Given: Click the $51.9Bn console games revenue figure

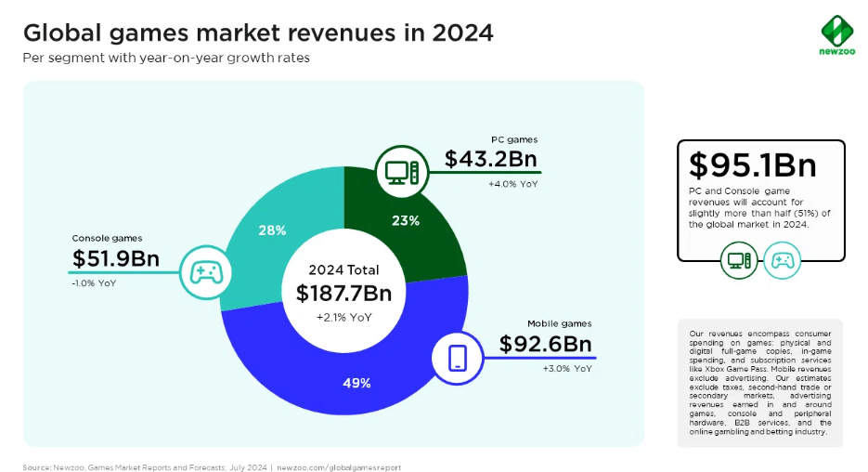Looking at the screenshot, I should pyautogui.click(x=118, y=259).
